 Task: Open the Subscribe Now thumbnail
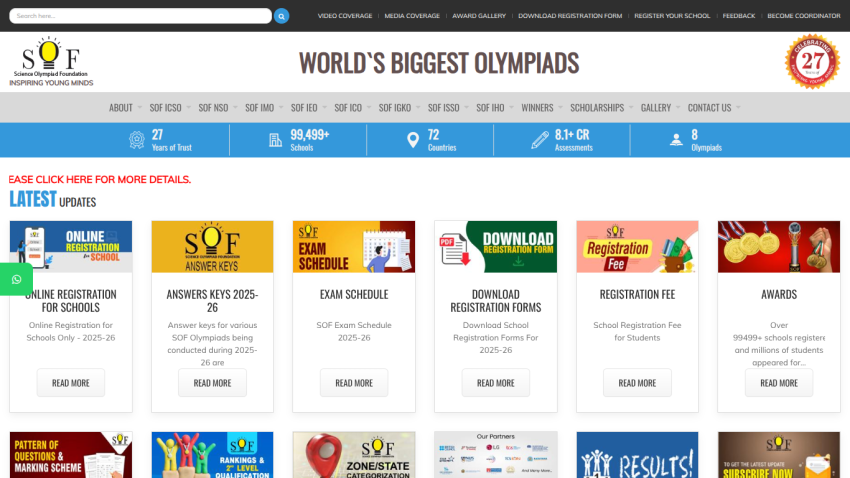[779, 455]
